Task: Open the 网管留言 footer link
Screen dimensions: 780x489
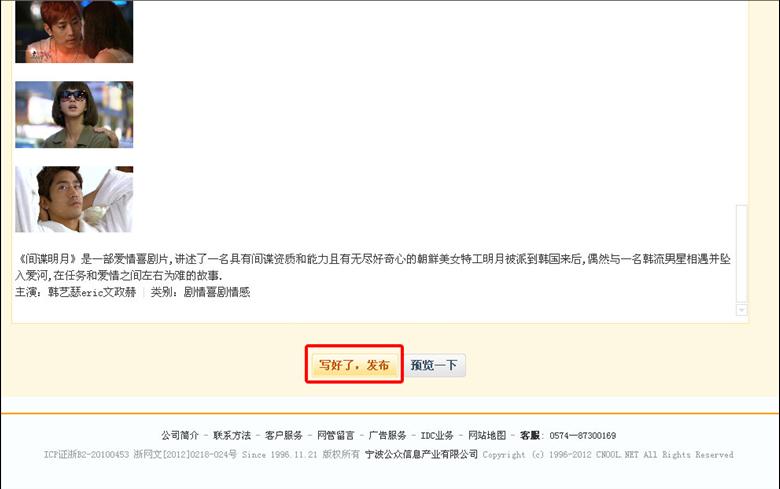Action: pos(336,435)
